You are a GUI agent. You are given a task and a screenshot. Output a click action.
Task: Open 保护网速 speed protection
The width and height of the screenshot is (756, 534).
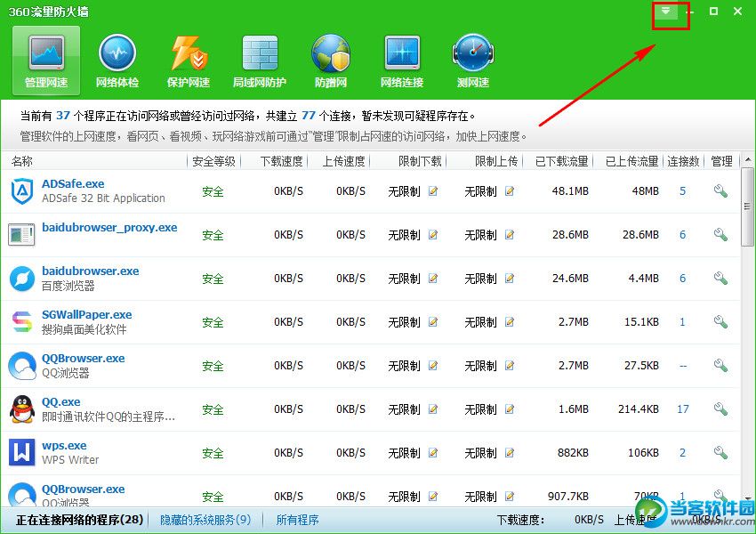click(x=189, y=61)
